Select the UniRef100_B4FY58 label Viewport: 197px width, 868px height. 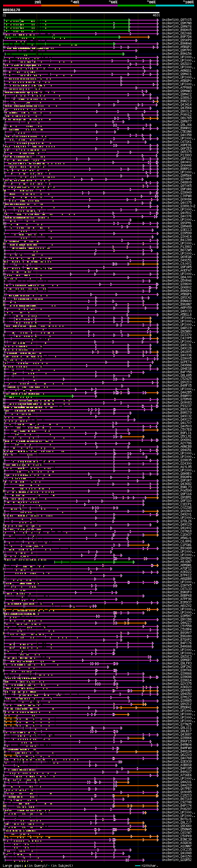177,372
